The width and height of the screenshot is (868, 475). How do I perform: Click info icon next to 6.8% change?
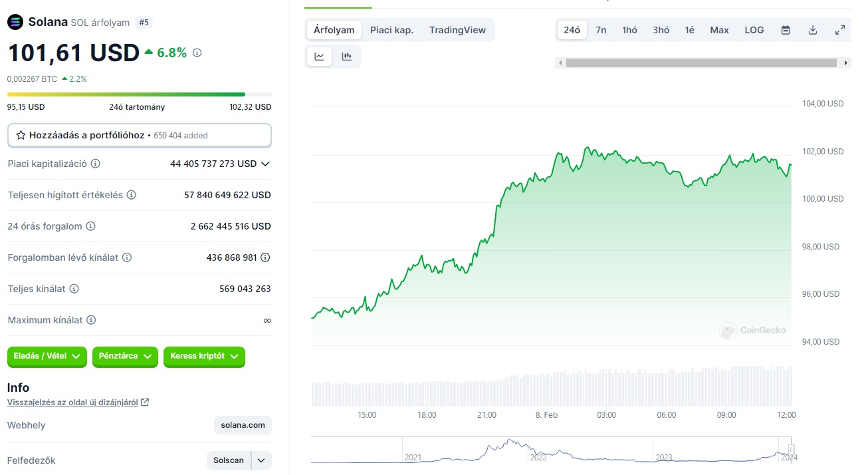[197, 53]
